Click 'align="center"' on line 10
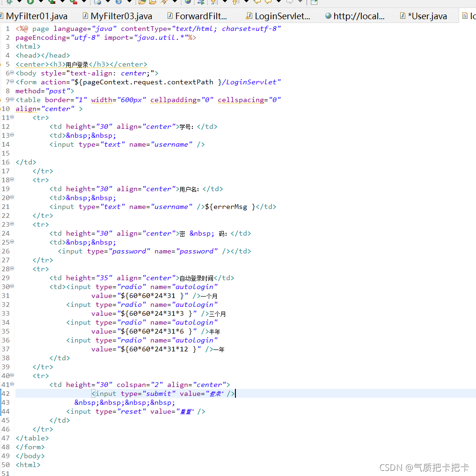This screenshot has height=476, width=476. [45, 109]
